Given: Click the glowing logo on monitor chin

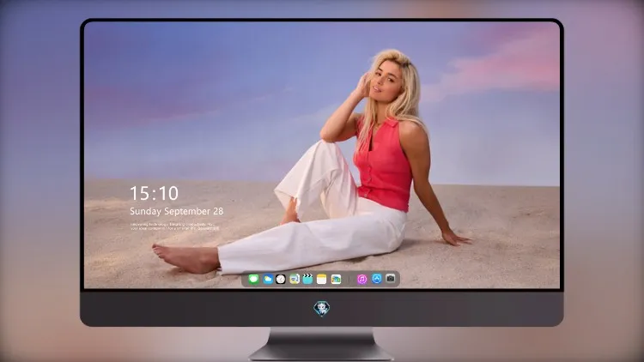Looking at the screenshot, I should pyautogui.click(x=322, y=309).
